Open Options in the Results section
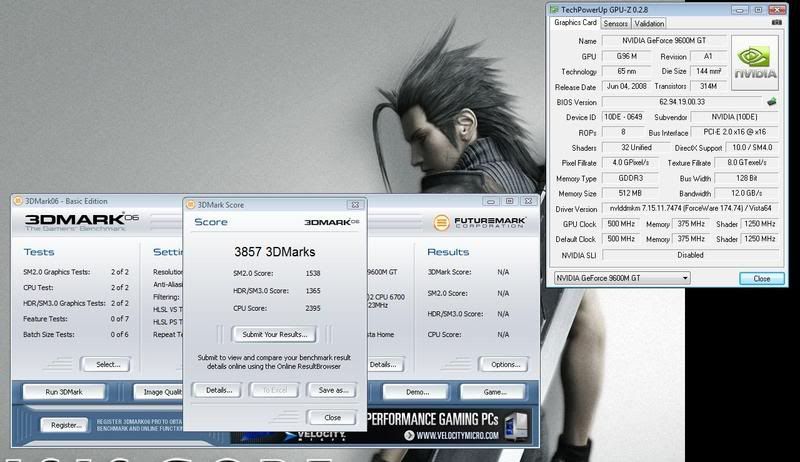Screen dimensions: 800x462 tap(505, 364)
